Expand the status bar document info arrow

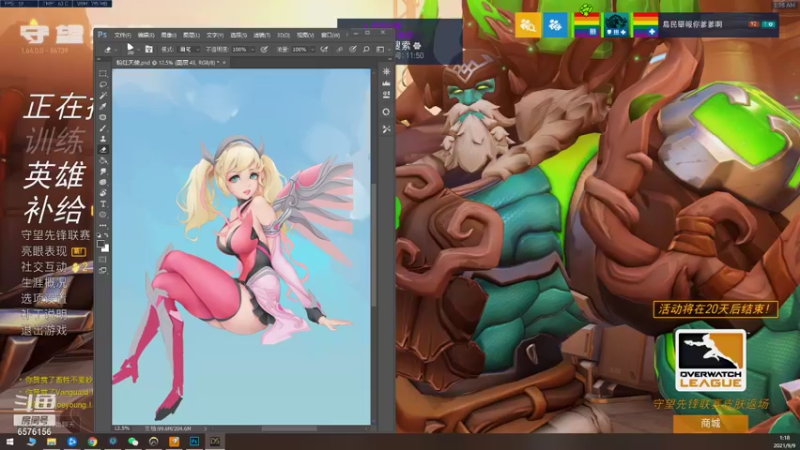[x=206, y=429]
